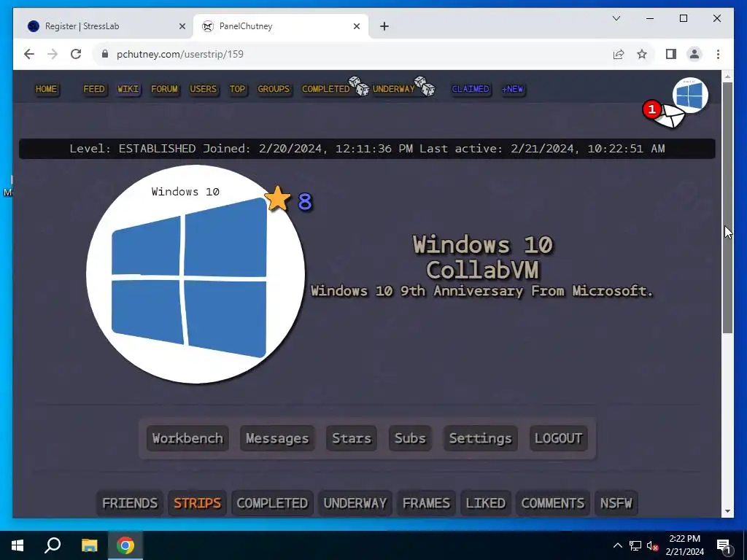Switch to COMMENTS tab

553,503
